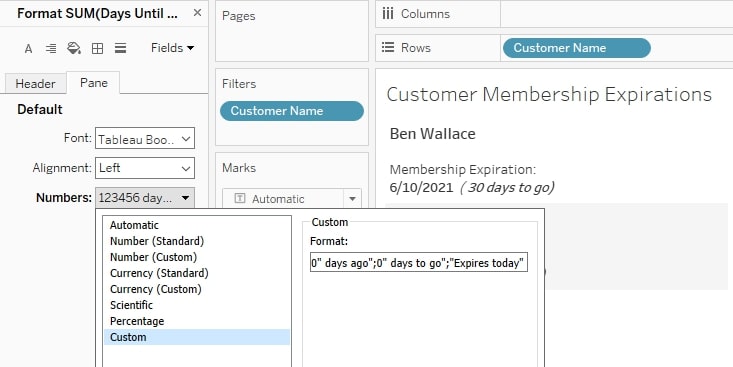Click the Pages shelf label

238,16
